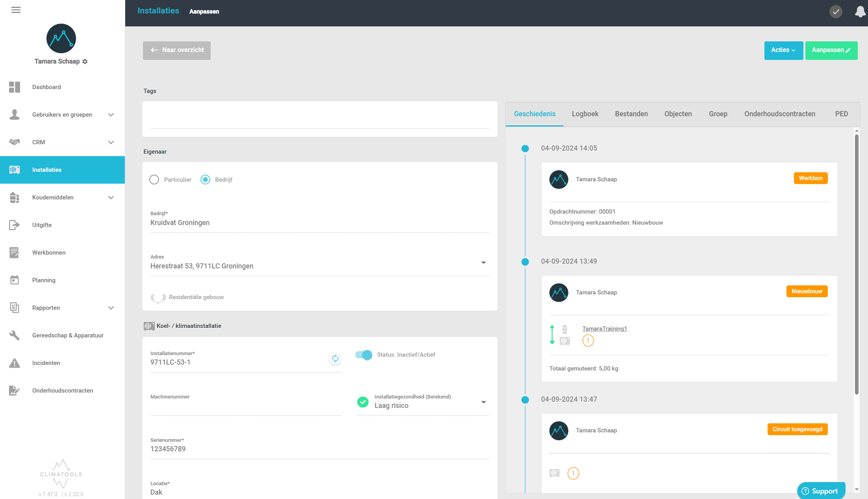Screen dimensions: 868x499
Task: Toggle the Status Inactief/Actief switch
Action: pos(364,355)
